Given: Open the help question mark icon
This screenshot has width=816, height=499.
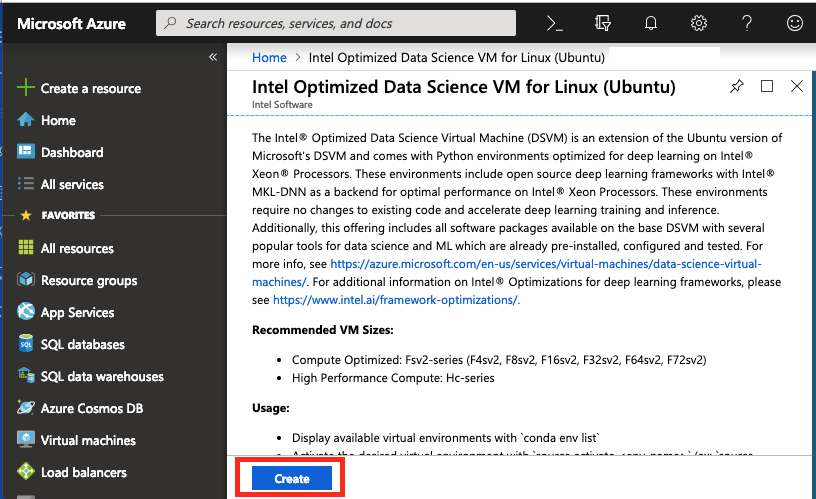Looking at the screenshot, I should pos(747,23).
